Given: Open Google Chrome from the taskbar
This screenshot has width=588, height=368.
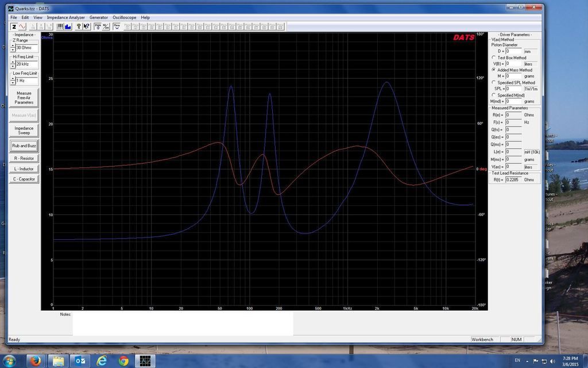Looking at the screenshot, I should [123, 361].
